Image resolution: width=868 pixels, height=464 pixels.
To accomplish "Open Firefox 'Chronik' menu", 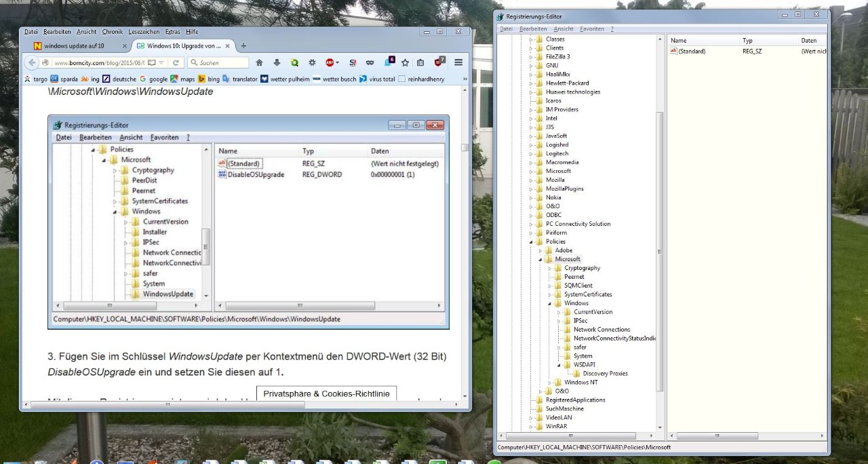I will click(x=113, y=31).
